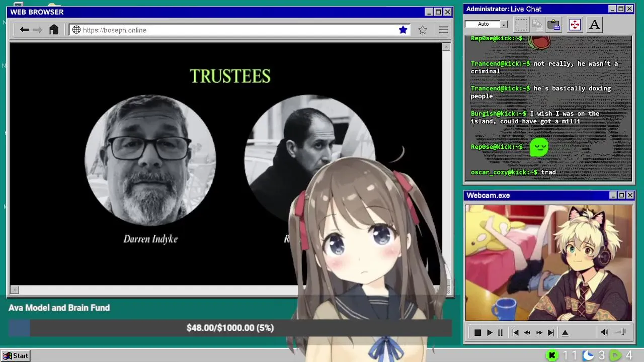Click Trancend's 'not really' chat message

coord(544,67)
